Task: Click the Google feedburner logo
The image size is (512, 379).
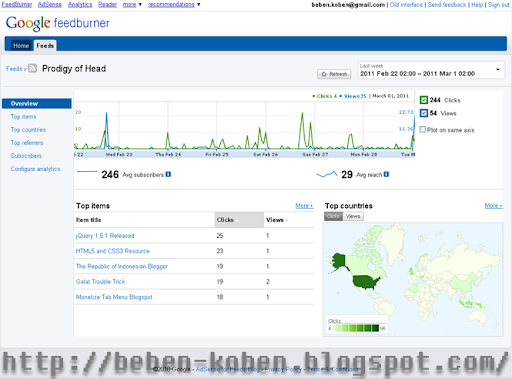Action: (58, 23)
